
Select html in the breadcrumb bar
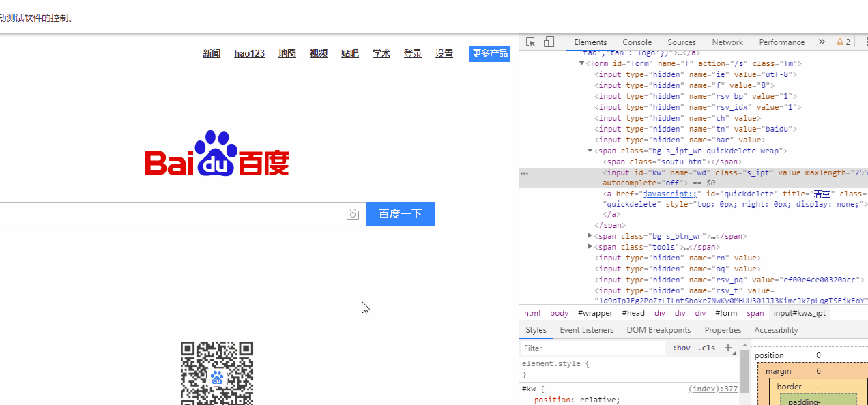click(532, 313)
